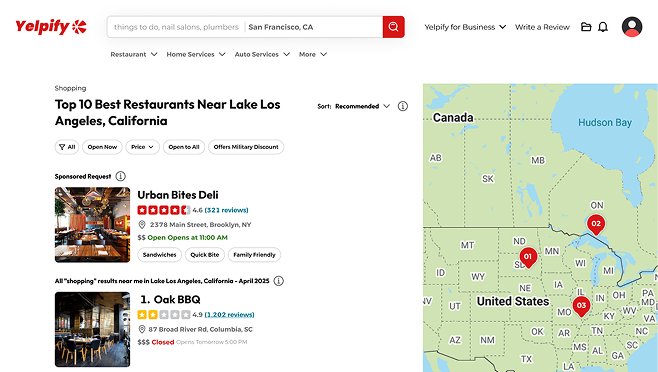
Task: Expand the Price filter dropdown
Action: coord(142,147)
